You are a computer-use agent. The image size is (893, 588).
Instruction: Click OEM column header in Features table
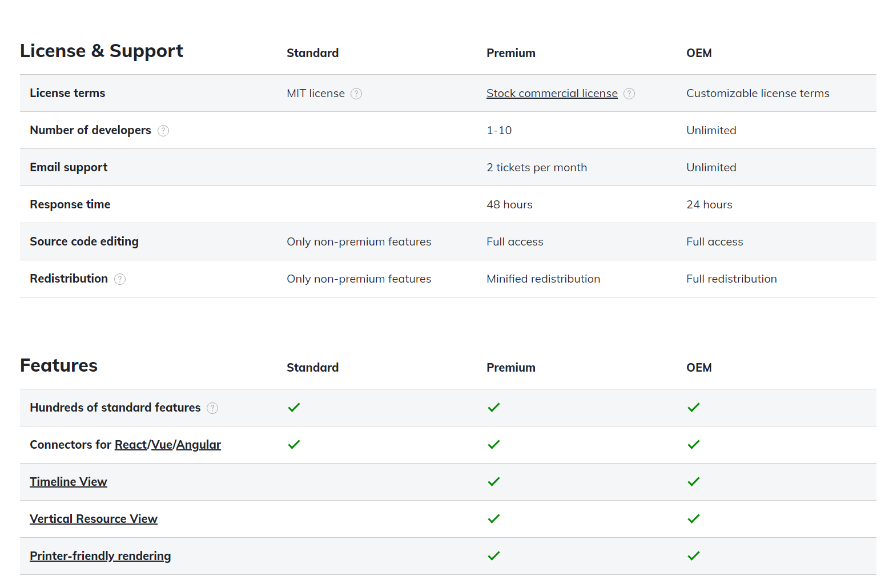pos(699,368)
